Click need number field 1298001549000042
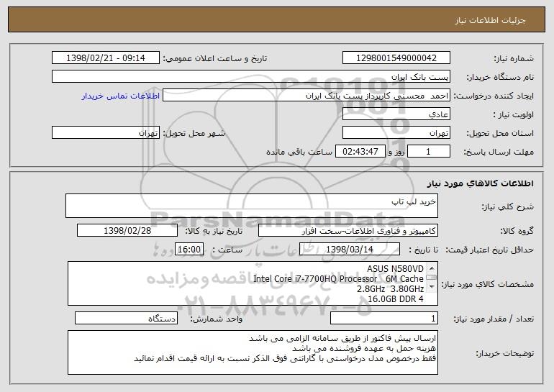Image resolution: width=554 pixels, height=392 pixels. click(x=396, y=58)
